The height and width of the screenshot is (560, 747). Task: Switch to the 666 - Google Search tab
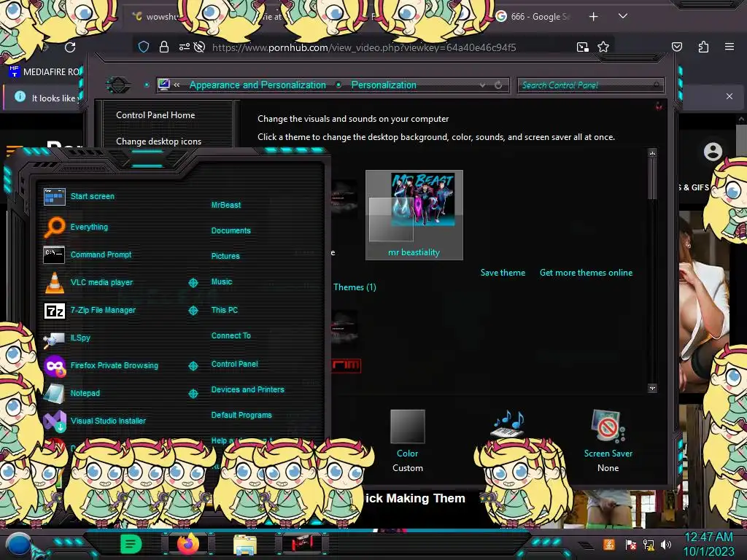click(x=533, y=17)
